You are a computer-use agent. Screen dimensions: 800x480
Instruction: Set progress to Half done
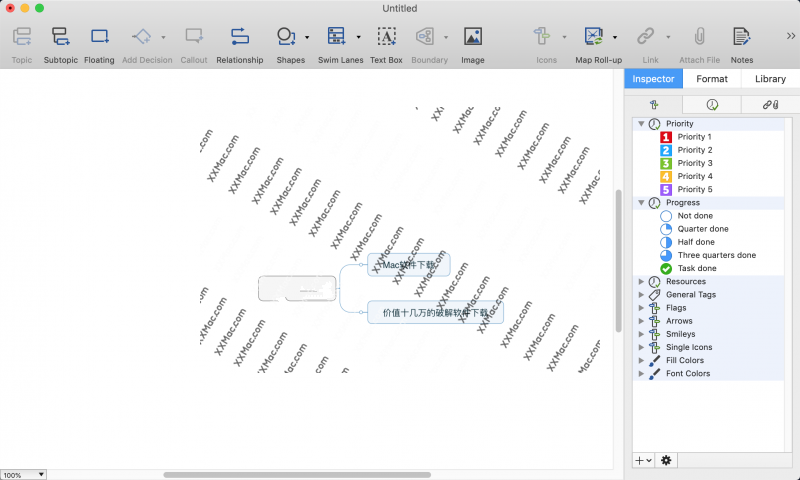point(666,242)
